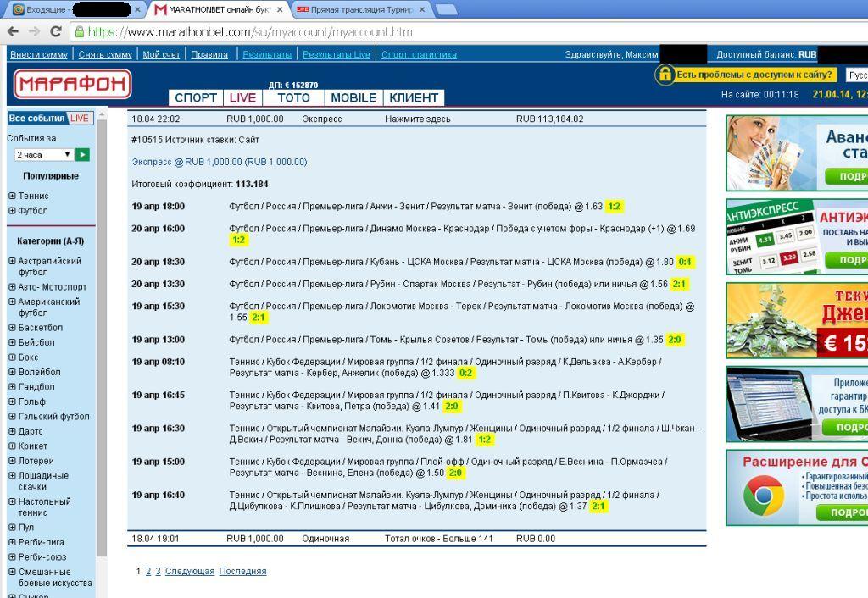Go to page 3 of bet history
The height and width of the screenshot is (598, 868).
point(158,571)
